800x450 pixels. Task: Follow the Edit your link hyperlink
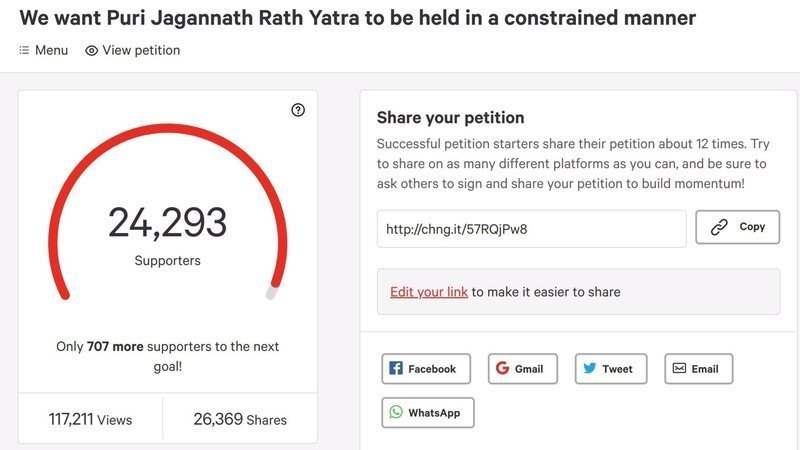(x=429, y=292)
